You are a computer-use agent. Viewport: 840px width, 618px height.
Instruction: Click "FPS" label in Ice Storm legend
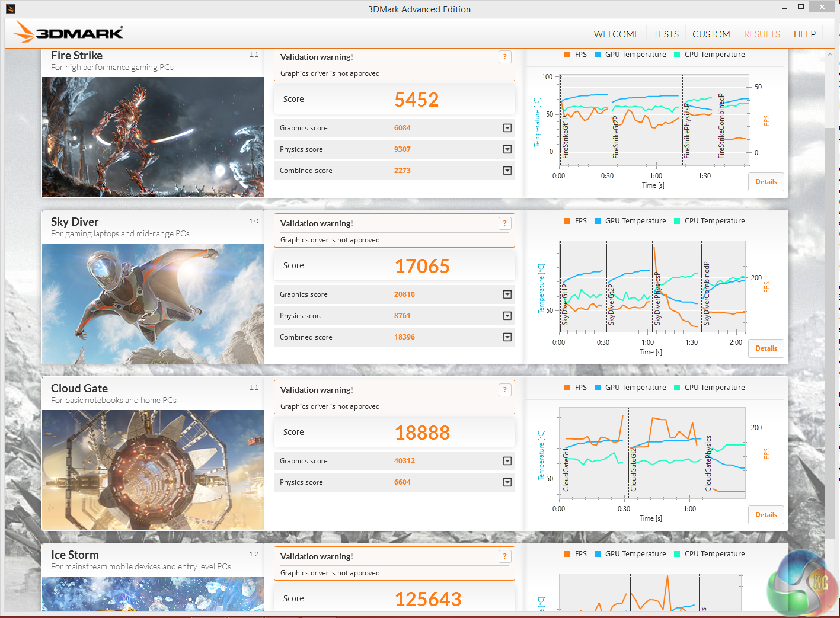click(x=581, y=554)
